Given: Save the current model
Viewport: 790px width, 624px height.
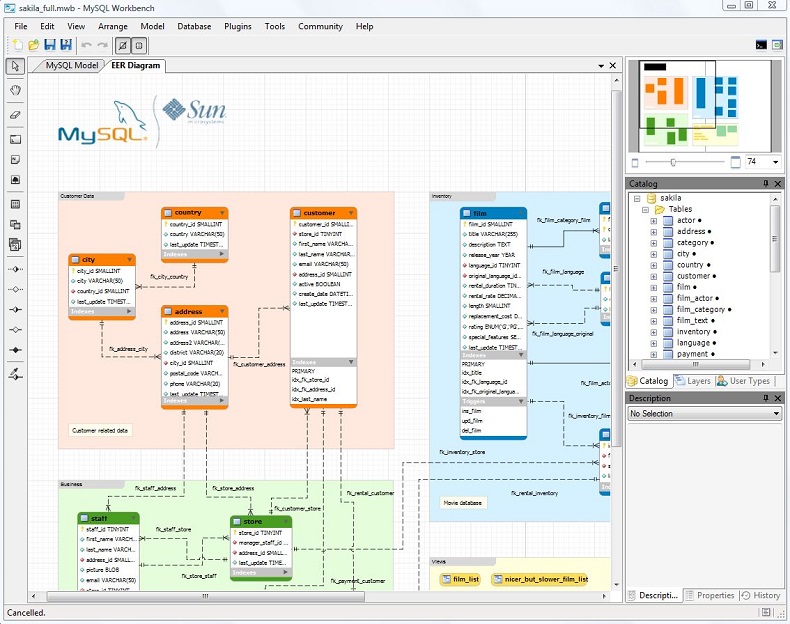Looking at the screenshot, I should [x=49, y=45].
